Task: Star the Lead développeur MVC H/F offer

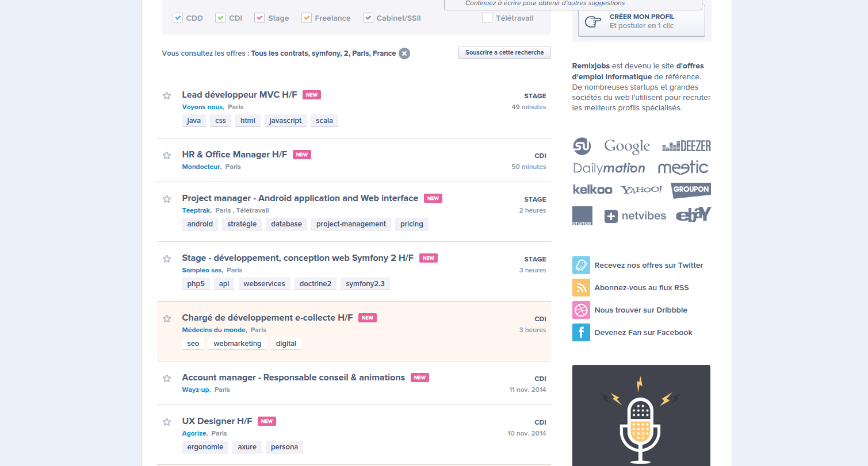Action: [167, 95]
